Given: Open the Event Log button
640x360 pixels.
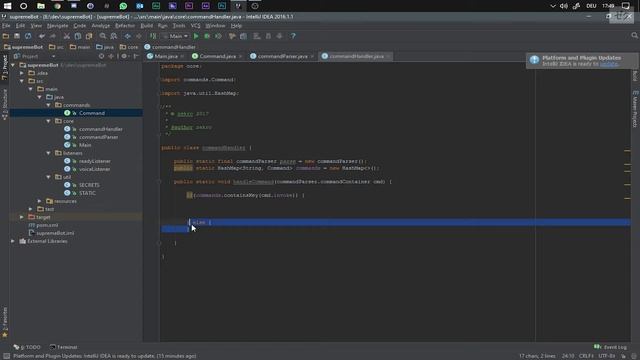Looking at the screenshot, I should point(611,347).
